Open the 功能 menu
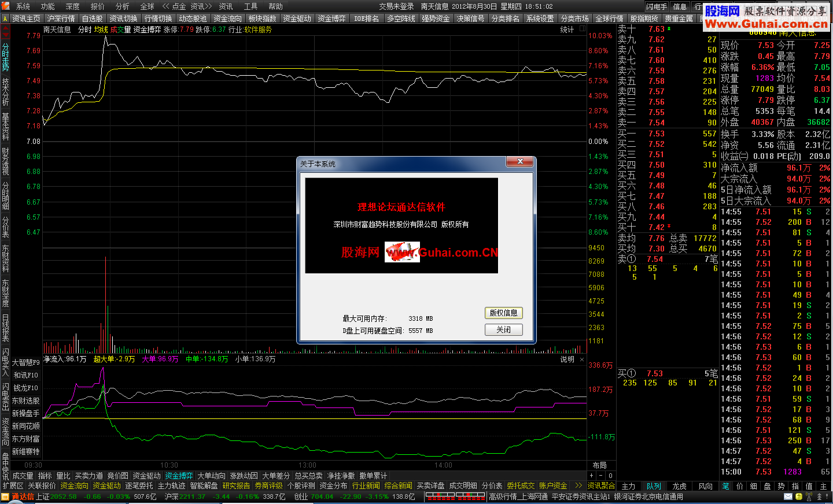 tap(48, 6)
